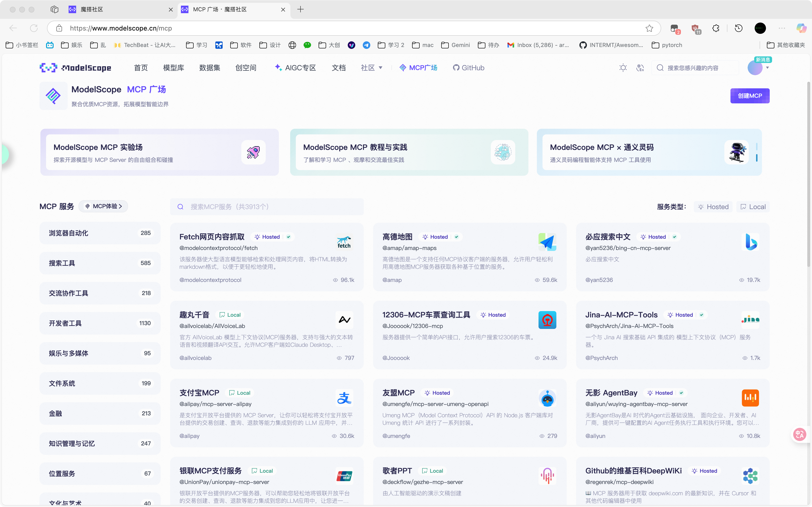The image size is (812, 507).
Task: Open the Copilot sidebar icon
Action: pos(801,28)
